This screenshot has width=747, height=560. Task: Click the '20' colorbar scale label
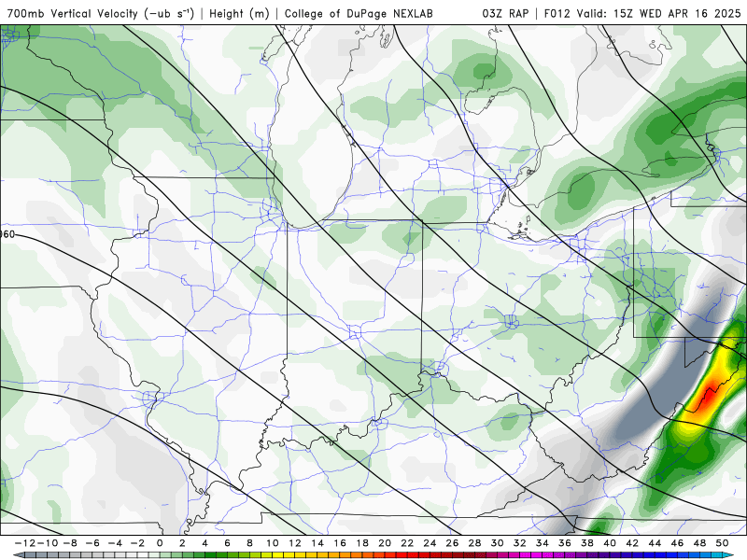385,543
